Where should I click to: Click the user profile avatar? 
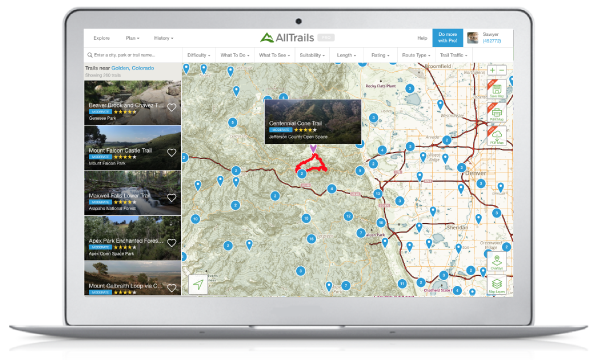coord(473,37)
